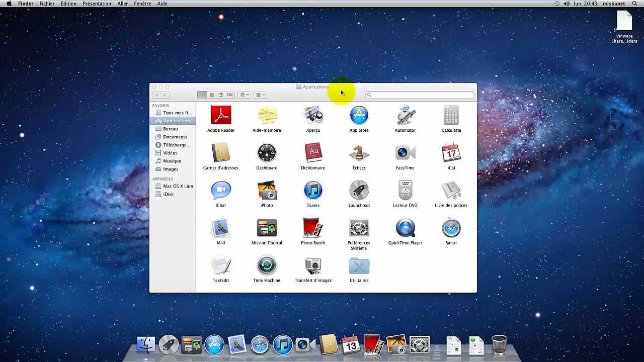Select the iChat application icon
Viewport: 644px width, 362px height.
(x=221, y=191)
